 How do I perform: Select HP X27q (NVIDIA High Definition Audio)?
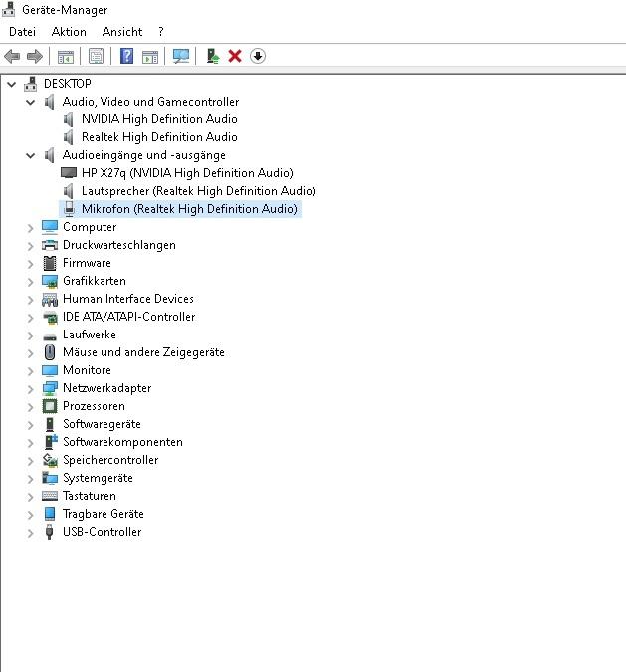[187, 173]
